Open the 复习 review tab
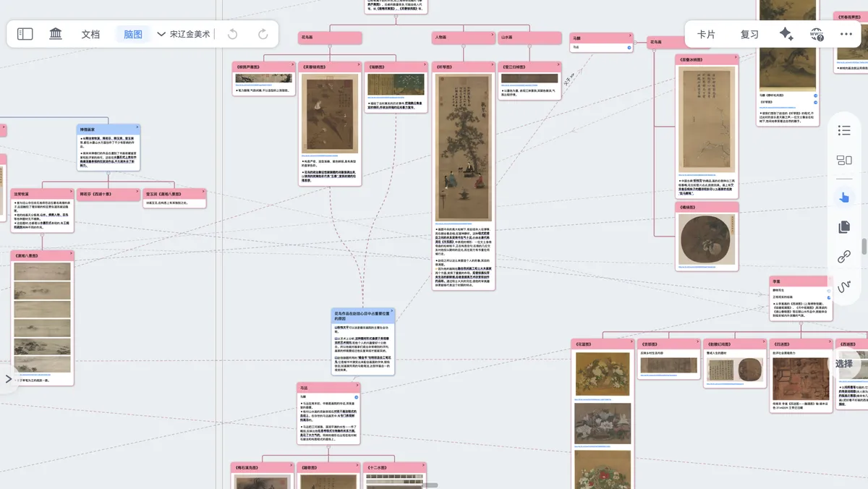The height and width of the screenshot is (489, 868). [749, 34]
